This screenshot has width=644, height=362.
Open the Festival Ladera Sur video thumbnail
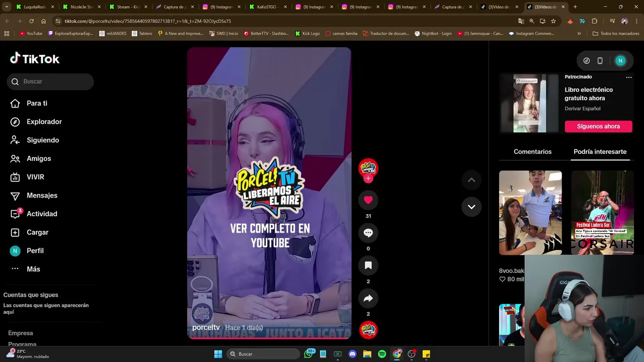(602, 213)
